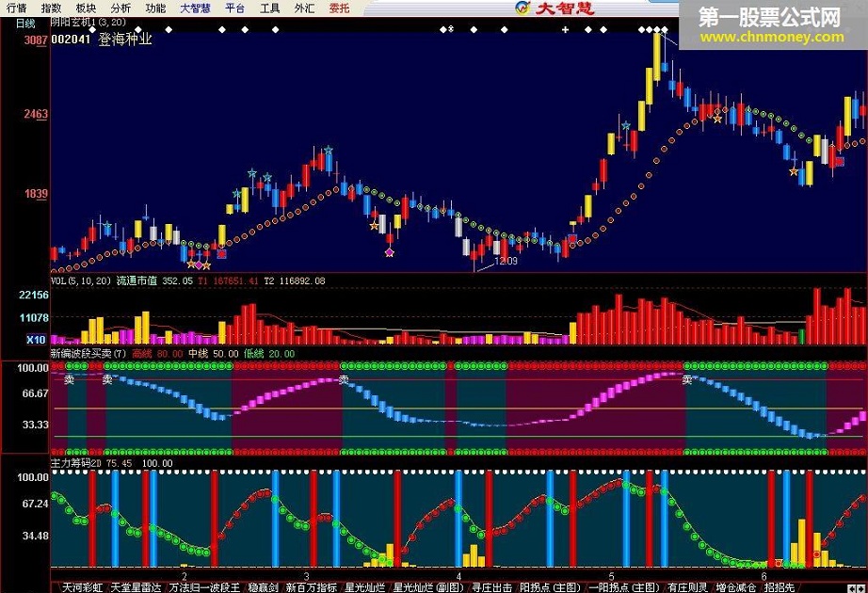This screenshot has width=868, height=593.
Task: Open the 外汇 menu
Action: pyautogui.click(x=304, y=8)
